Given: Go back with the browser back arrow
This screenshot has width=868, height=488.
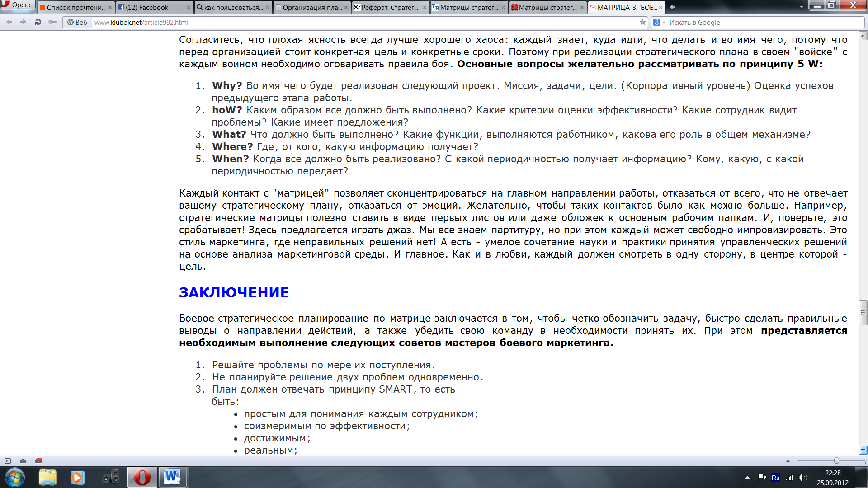Looking at the screenshot, I should click(9, 22).
